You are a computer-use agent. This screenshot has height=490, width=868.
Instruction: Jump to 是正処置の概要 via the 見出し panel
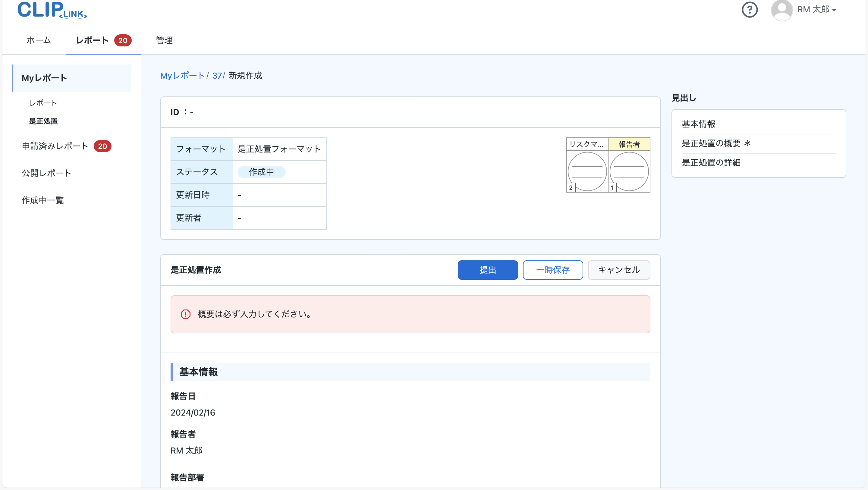716,143
